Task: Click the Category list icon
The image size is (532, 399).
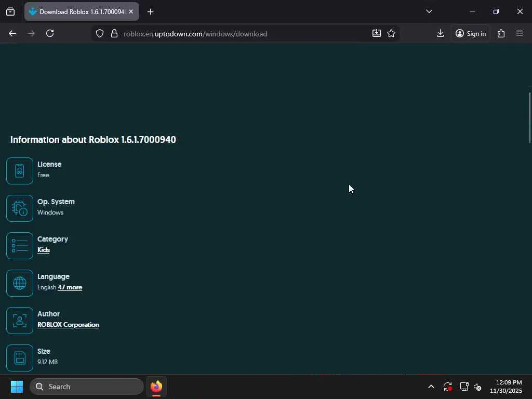Action: [20, 246]
